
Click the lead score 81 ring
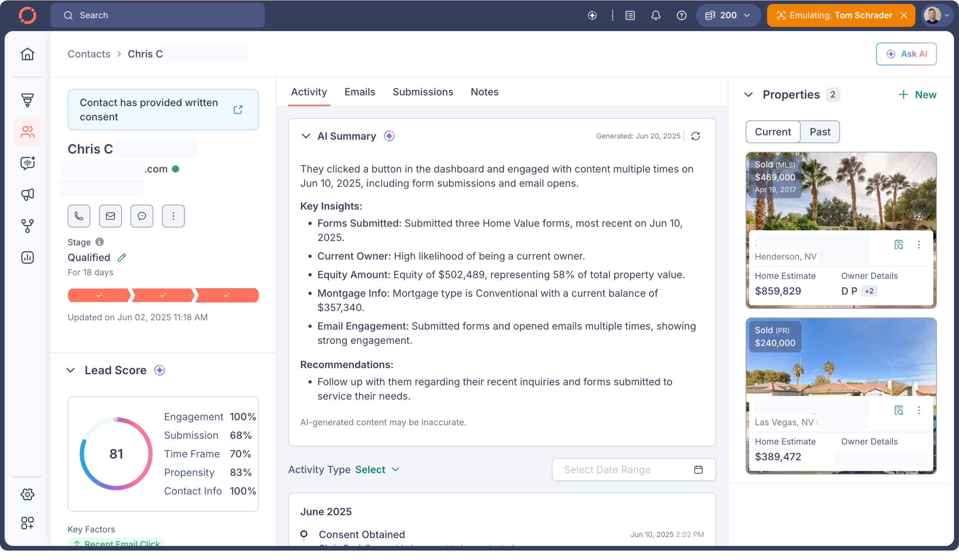116,454
